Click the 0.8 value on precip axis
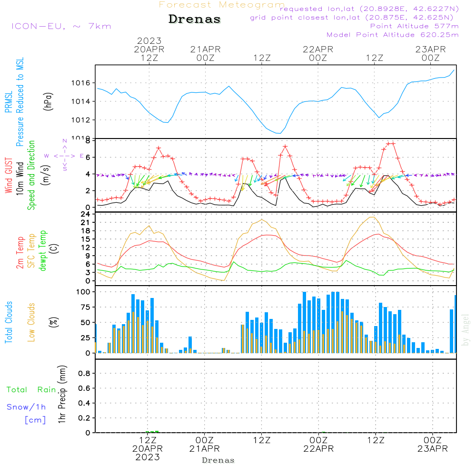Screen dimensions: 476x476 84,373
